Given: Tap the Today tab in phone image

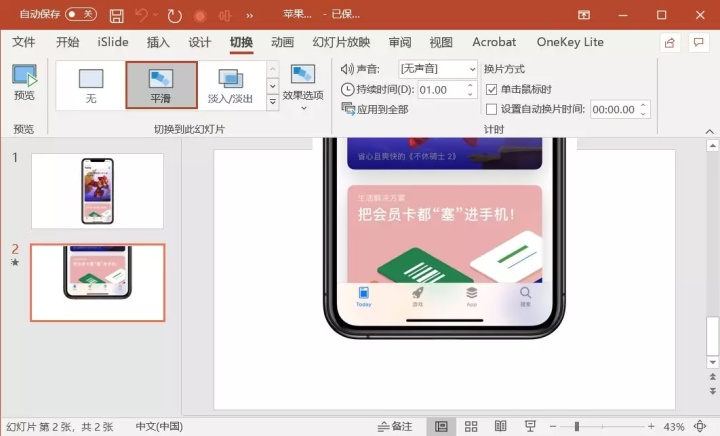Looking at the screenshot, I should [364, 296].
